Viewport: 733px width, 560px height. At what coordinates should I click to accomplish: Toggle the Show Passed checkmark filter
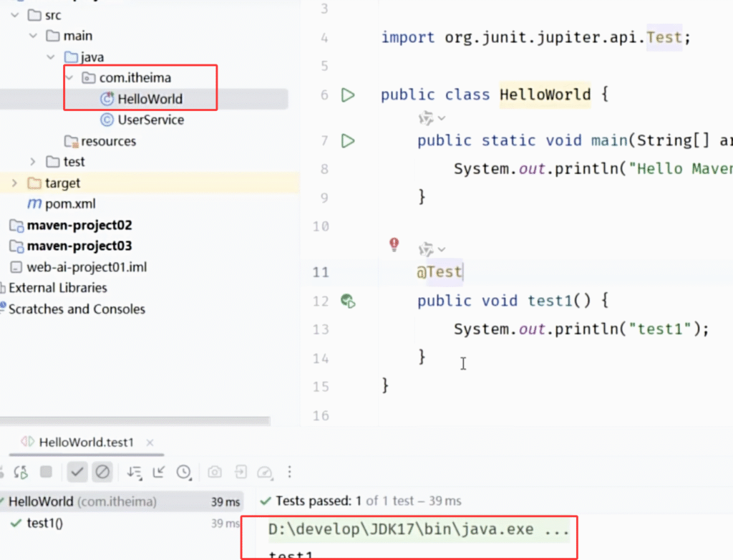point(77,472)
